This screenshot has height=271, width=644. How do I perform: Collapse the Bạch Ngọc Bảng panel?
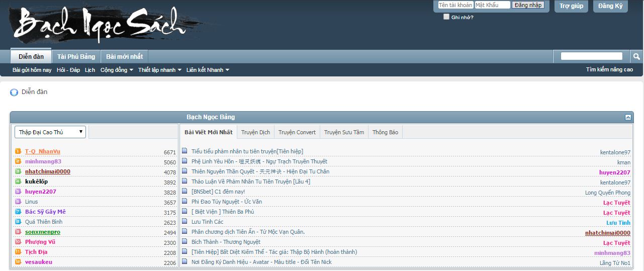click(x=628, y=117)
